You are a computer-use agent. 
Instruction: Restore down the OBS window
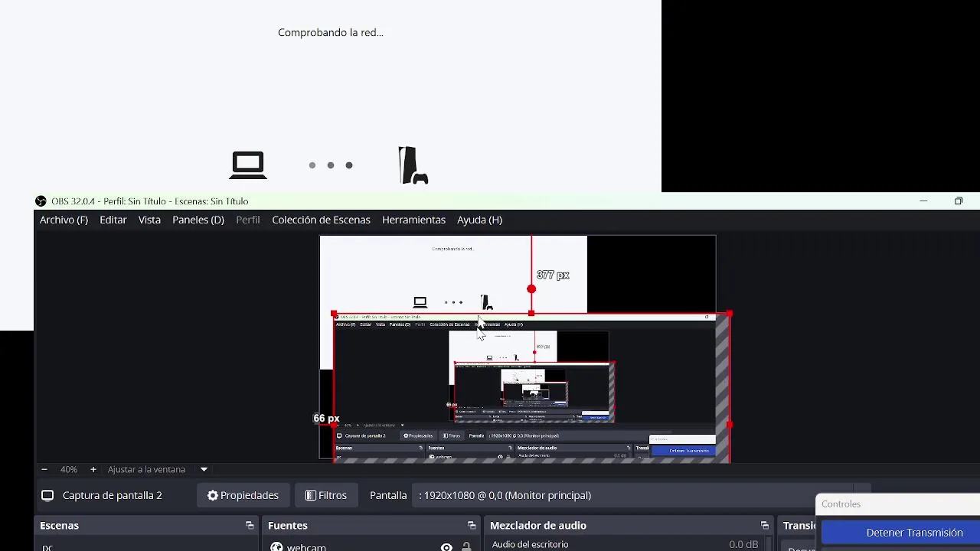pyautogui.click(x=959, y=201)
